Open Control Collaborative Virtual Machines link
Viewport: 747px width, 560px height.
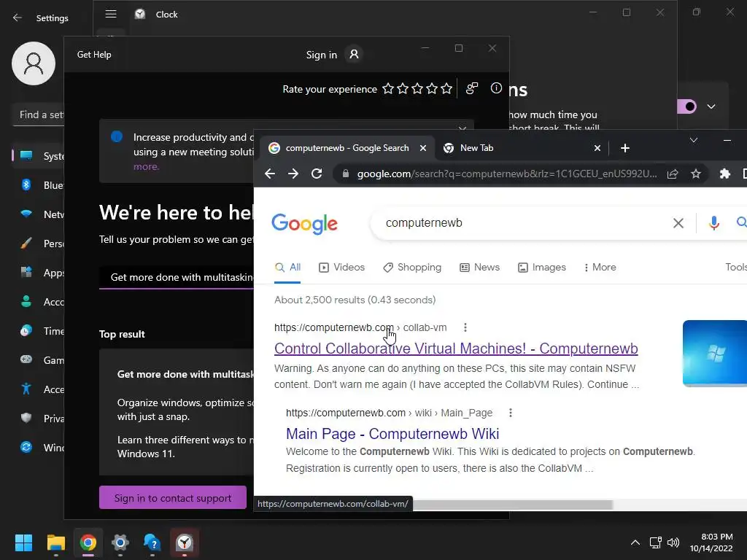[x=456, y=349]
